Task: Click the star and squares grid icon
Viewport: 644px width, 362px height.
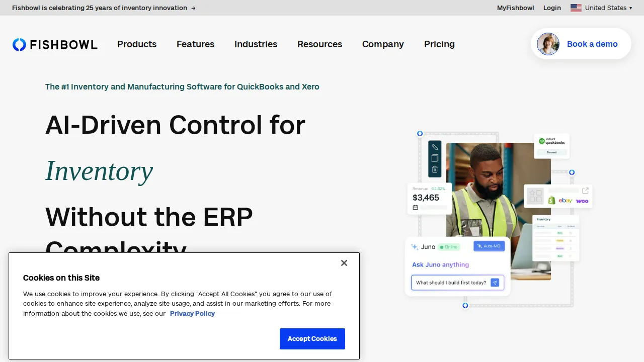Action: coord(535,196)
